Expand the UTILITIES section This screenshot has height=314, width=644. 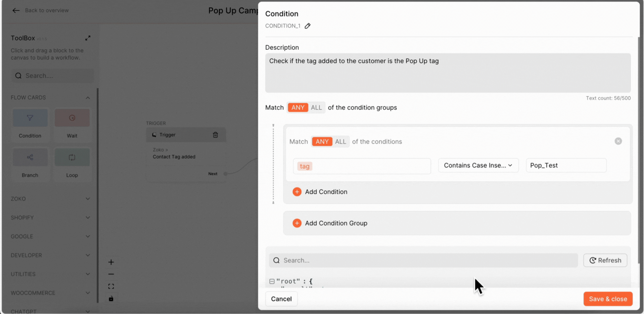[x=88, y=274]
